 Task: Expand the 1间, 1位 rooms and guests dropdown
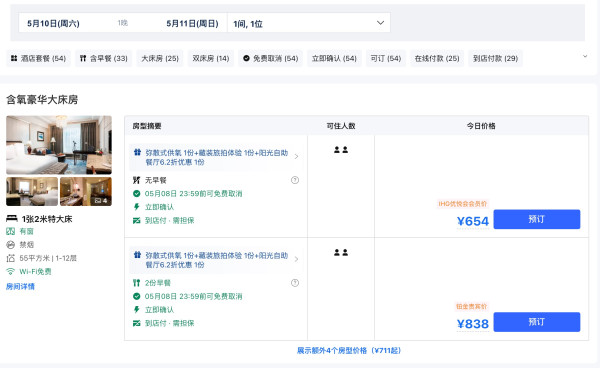coord(309,23)
